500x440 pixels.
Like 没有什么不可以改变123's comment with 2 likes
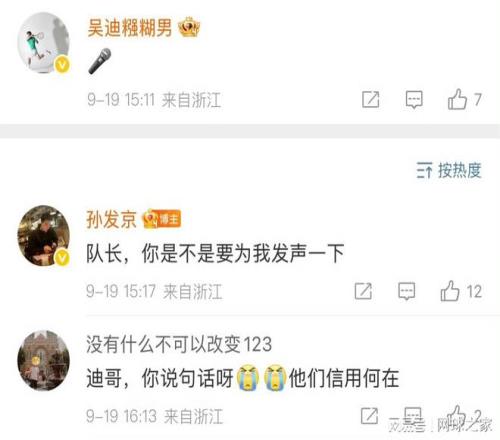[456, 415]
